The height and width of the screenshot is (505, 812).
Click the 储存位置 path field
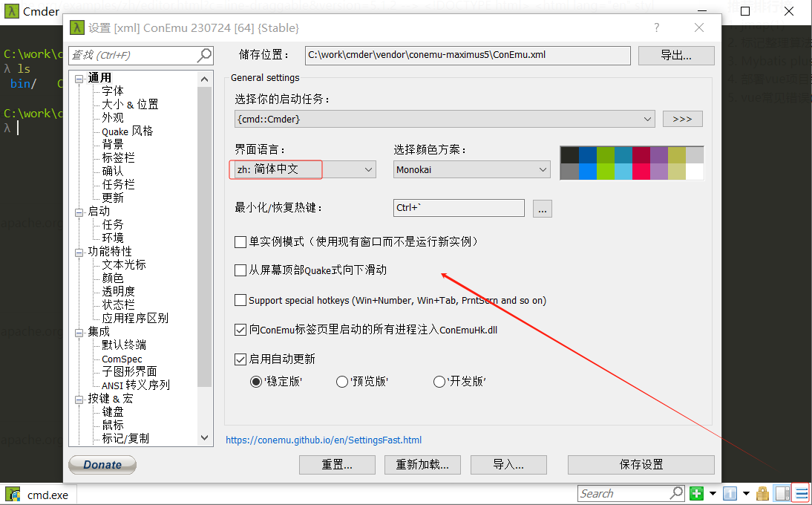pos(468,56)
